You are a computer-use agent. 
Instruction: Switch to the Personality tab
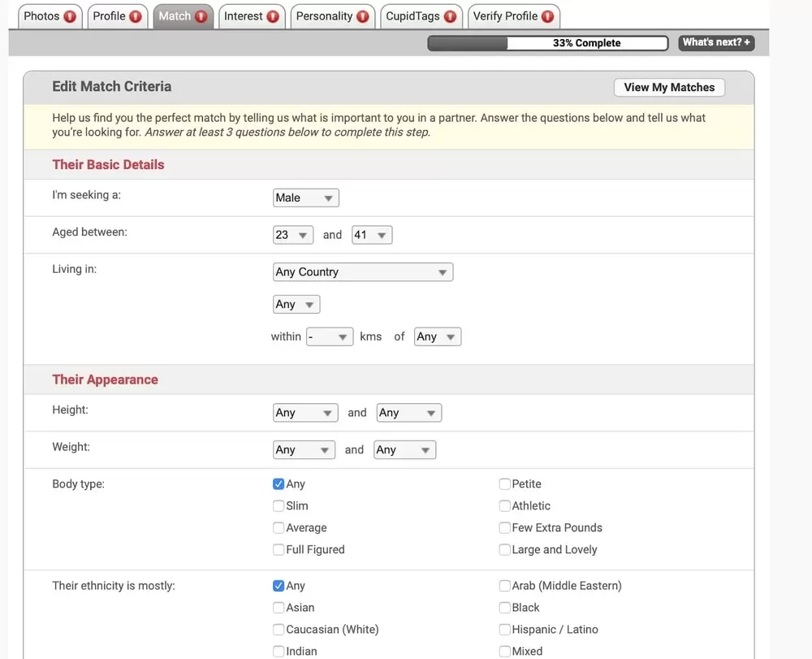[x=324, y=16]
